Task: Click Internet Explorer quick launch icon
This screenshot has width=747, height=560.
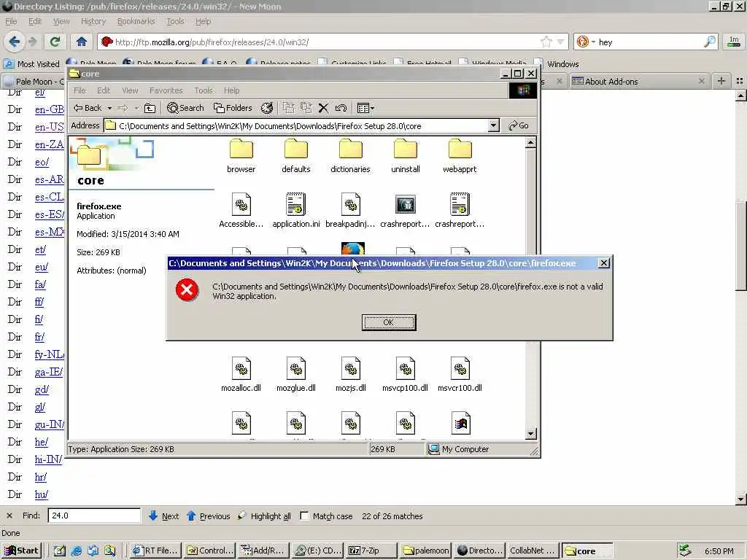Action: [76, 551]
